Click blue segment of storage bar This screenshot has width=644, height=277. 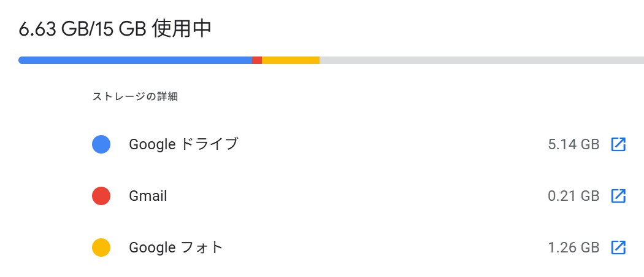point(135,60)
